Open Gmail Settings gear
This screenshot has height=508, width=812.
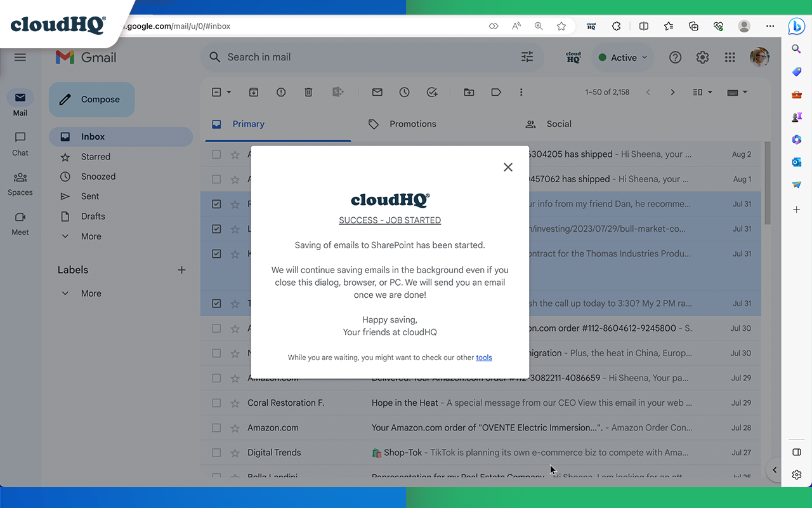[702, 57]
